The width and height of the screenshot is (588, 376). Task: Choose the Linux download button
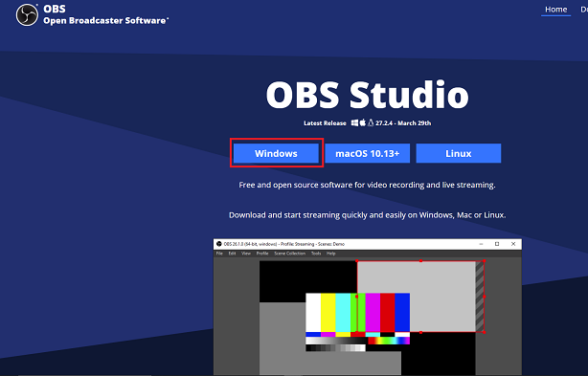click(x=459, y=153)
